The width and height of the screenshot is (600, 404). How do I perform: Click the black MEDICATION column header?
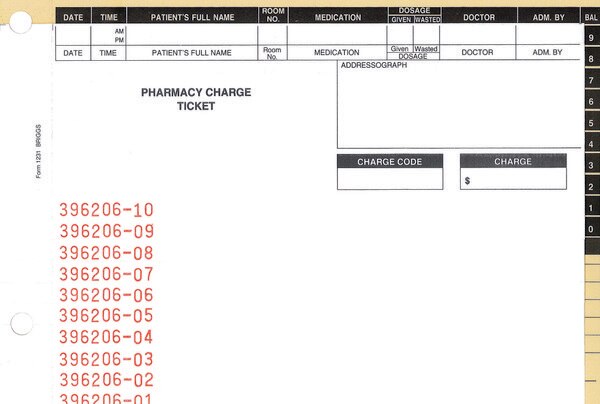click(338, 17)
